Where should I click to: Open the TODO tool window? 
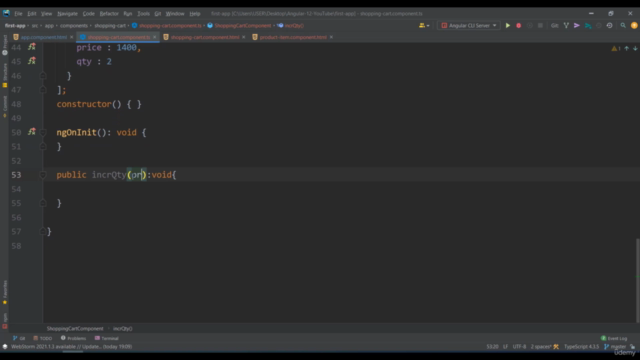click(x=42, y=338)
